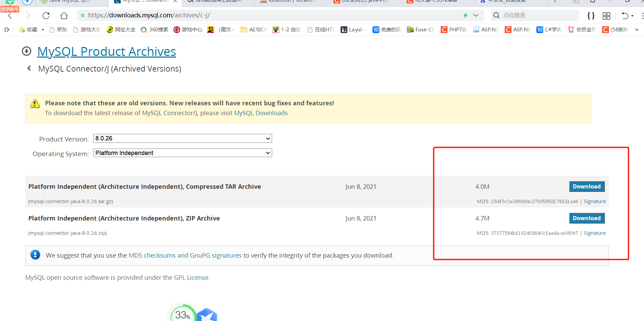This screenshot has width=644, height=321.
Task: Click the lightning icon in the address bar
Action: (466, 15)
